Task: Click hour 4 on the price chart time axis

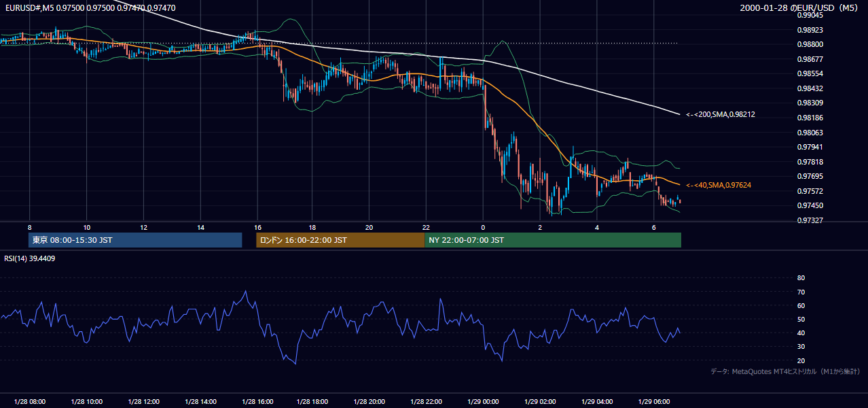Action: tap(597, 227)
